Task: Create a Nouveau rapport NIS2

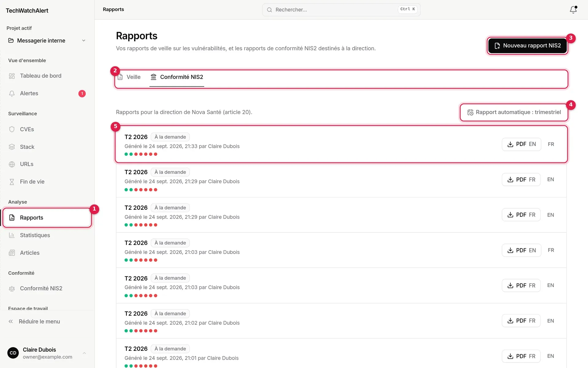Action: tap(527, 46)
